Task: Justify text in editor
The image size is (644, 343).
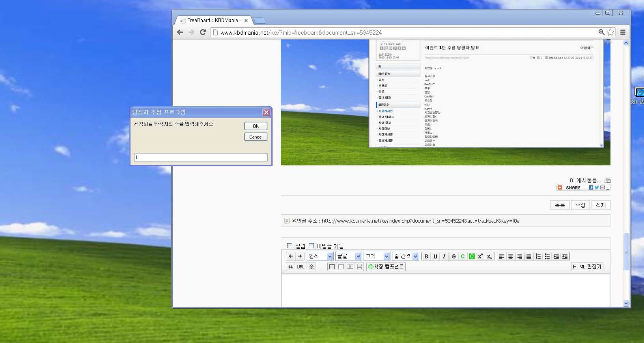Action: tap(529, 257)
